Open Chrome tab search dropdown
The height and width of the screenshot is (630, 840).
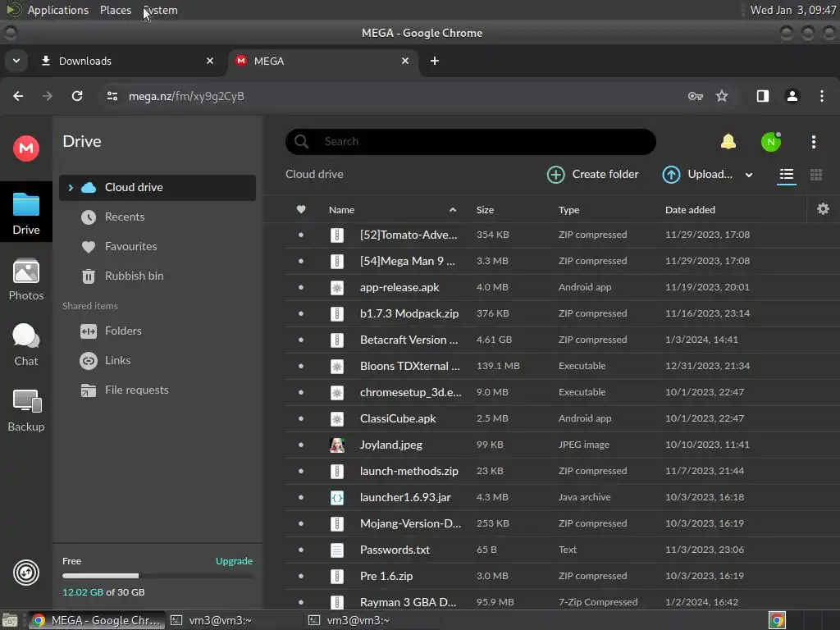click(16, 61)
